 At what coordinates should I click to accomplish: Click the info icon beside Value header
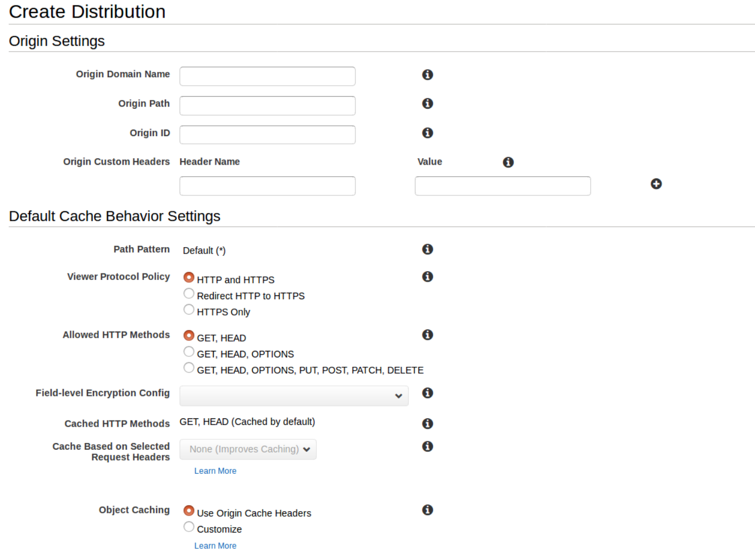(508, 162)
